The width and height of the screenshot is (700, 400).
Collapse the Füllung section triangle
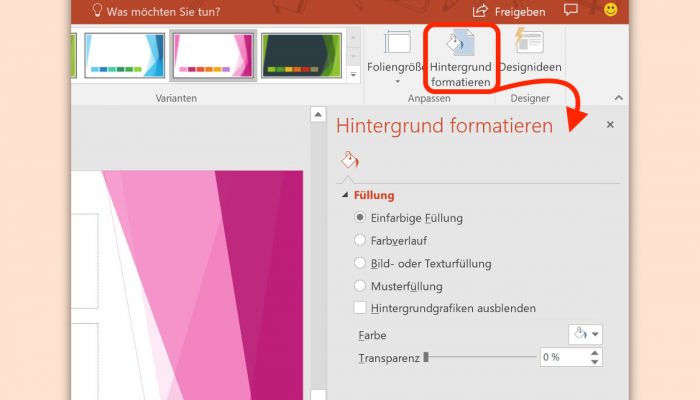(x=345, y=195)
